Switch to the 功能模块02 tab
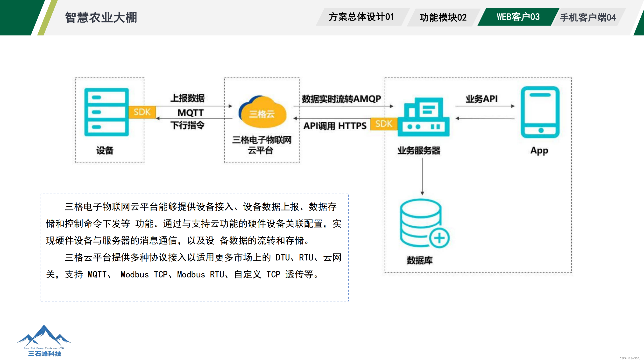Screen dimensions: 644x362 point(443,17)
